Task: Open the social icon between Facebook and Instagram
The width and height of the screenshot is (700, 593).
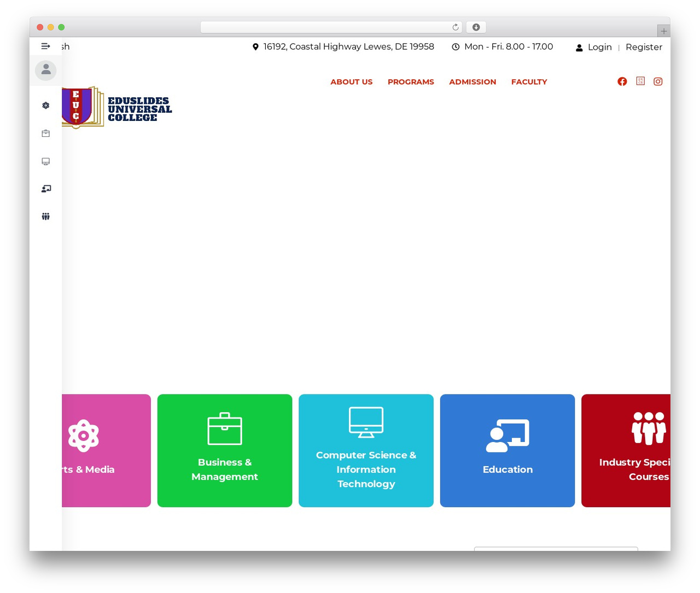Action: coord(640,81)
